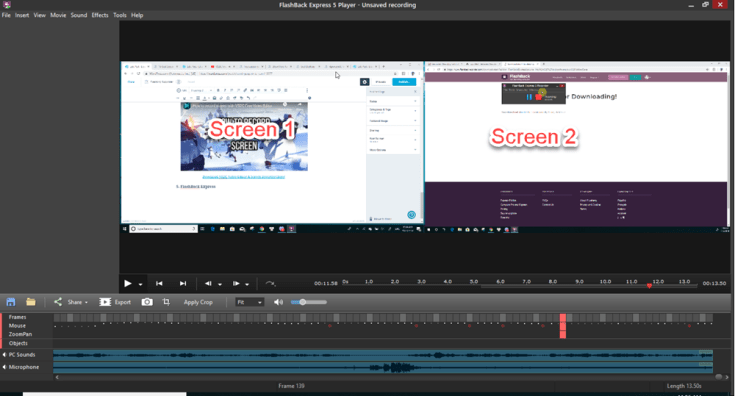735x396 pixels.
Task: Click the red frame marker in the Frames track
Action: point(563,326)
